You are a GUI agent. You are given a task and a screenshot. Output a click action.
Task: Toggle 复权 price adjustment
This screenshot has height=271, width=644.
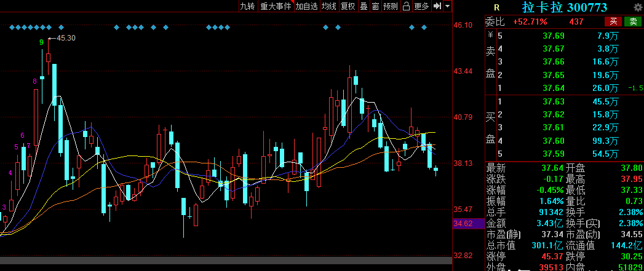(348, 6)
